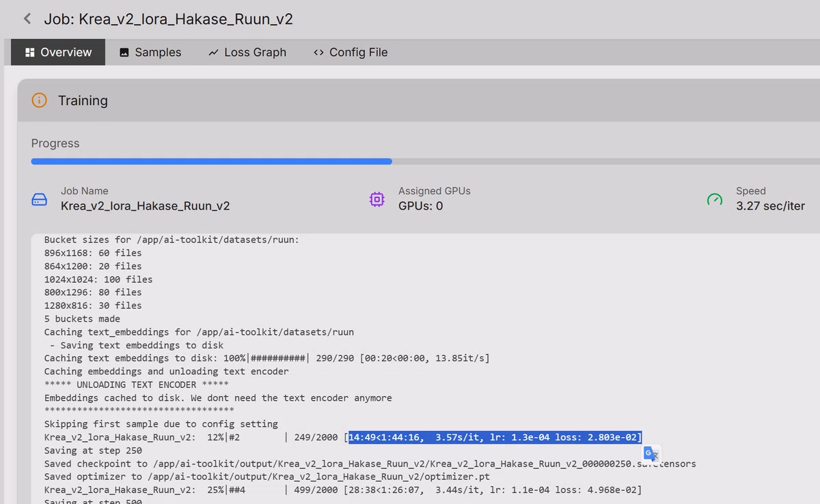Click the Google Translate popup icon
Viewport: 820px width, 504px height.
pos(651,454)
